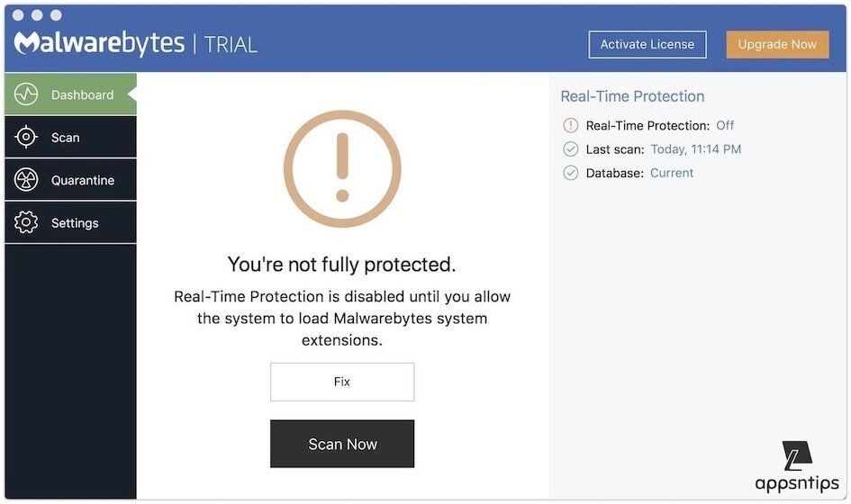
Task: Click the Malwarebytes logo in header
Action: pos(100,43)
